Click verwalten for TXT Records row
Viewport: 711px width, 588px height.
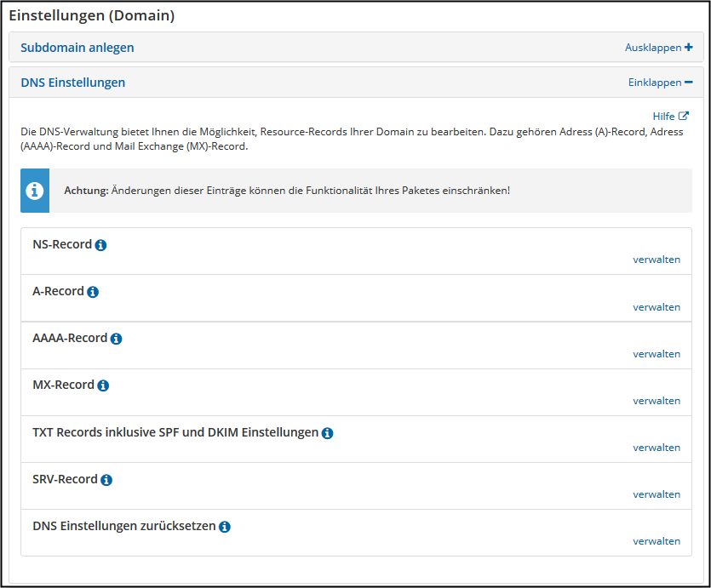tap(657, 448)
